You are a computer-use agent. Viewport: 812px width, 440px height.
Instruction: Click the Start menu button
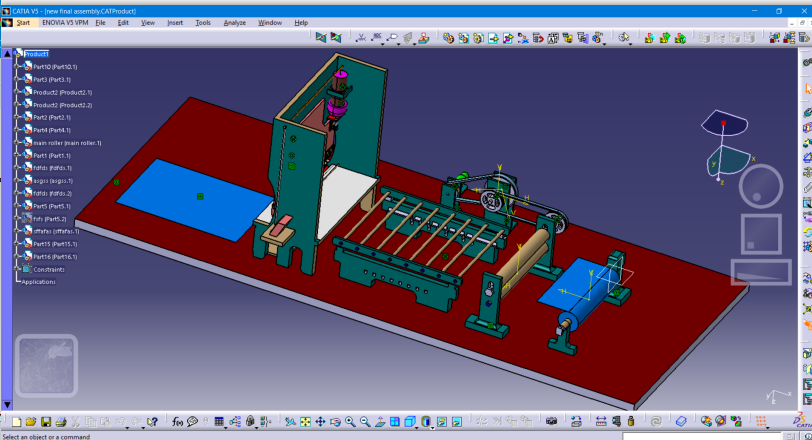(22, 22)
